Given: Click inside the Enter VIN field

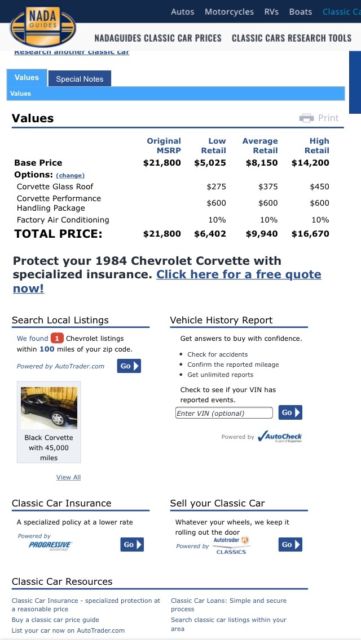Looking at the screenshot, I should 224,413.
